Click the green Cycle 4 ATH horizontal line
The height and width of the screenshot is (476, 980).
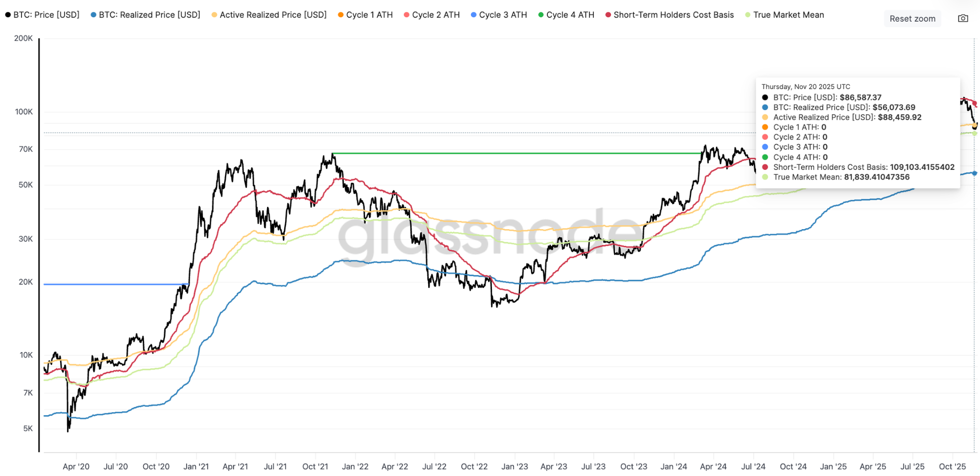514,153
